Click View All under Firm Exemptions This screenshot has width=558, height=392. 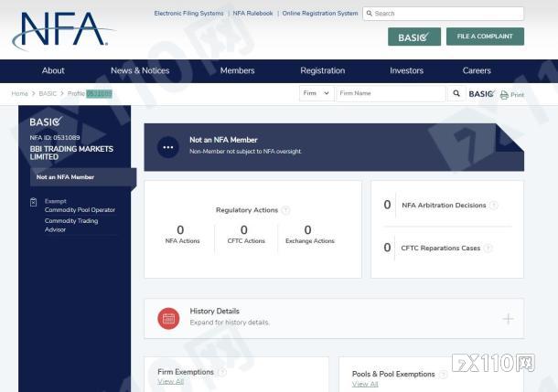point(170,382)
